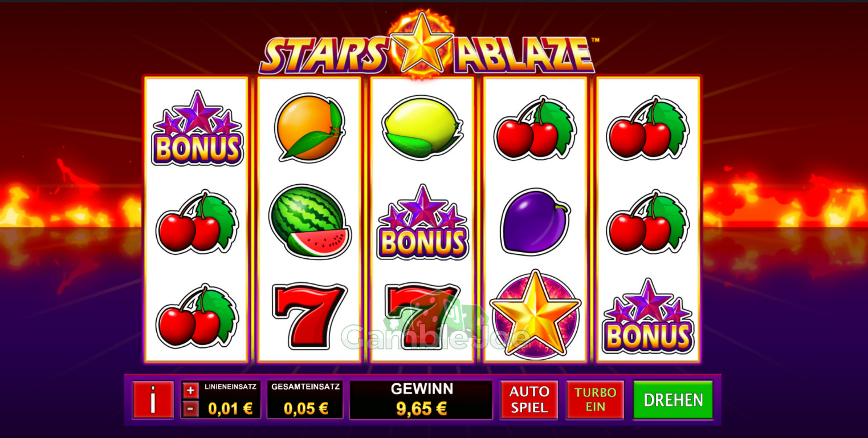Start Auto Spiel mode
This screenshot has height=438, width=868.
(x=529, y=400)
